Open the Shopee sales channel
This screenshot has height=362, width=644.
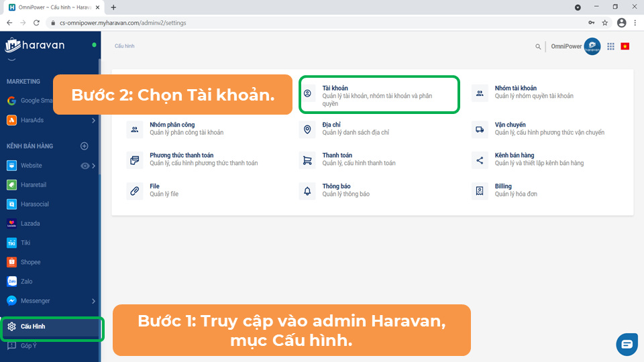30,262
